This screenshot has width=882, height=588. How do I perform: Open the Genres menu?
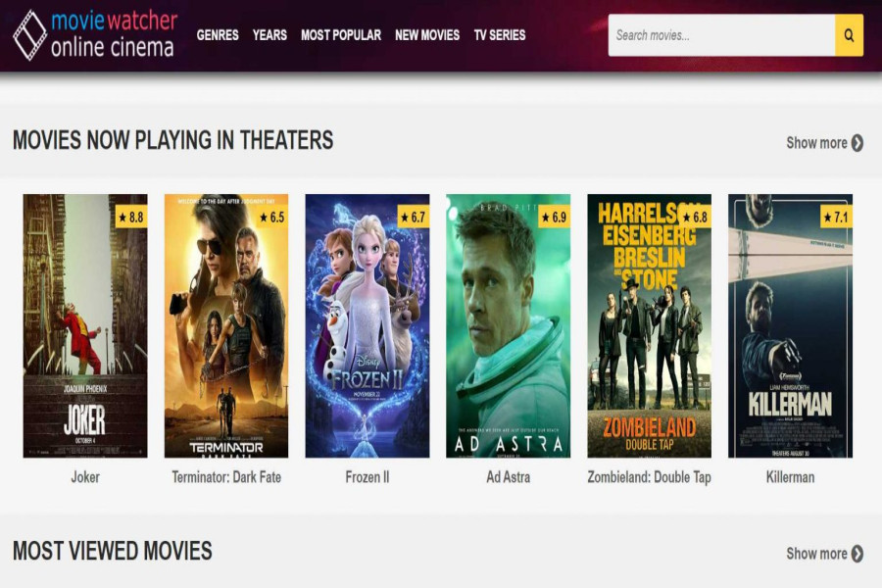tap(218, 35)
